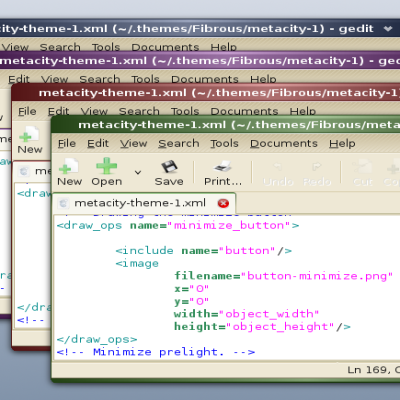Open Tools menu in purple window
Screen dimensions: 400x400
[x=145, y=79]
